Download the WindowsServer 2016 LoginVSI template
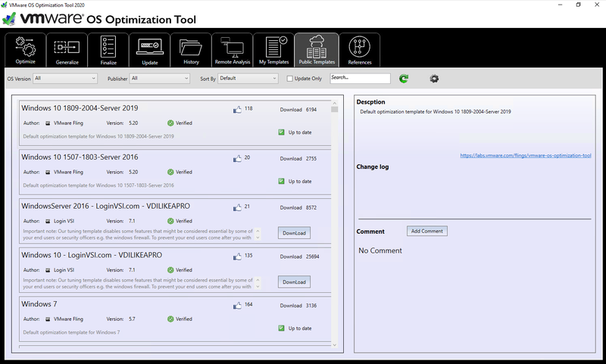606x364 pixels. click(x=294, y=232)
